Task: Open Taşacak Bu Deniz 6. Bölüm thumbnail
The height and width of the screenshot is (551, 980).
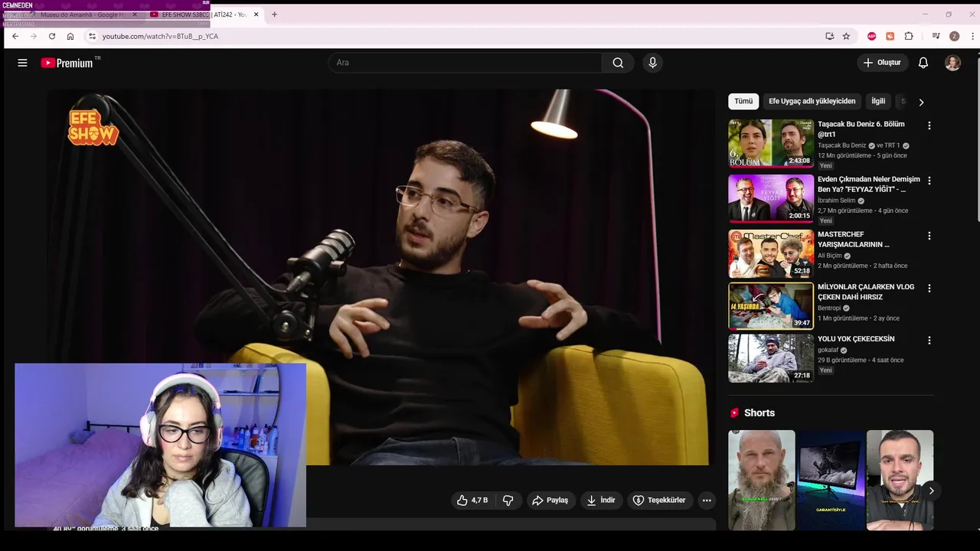Action: (x=771, y=143)
